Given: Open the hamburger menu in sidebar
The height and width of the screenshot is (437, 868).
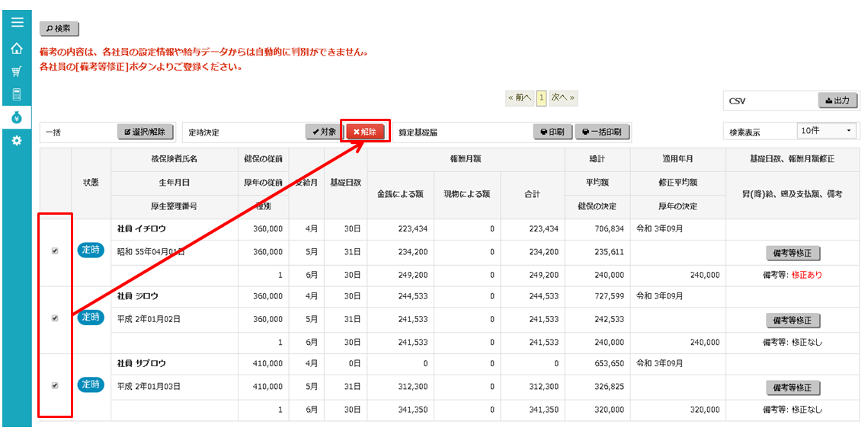Looking at the screenshot, I should point(17,22).
